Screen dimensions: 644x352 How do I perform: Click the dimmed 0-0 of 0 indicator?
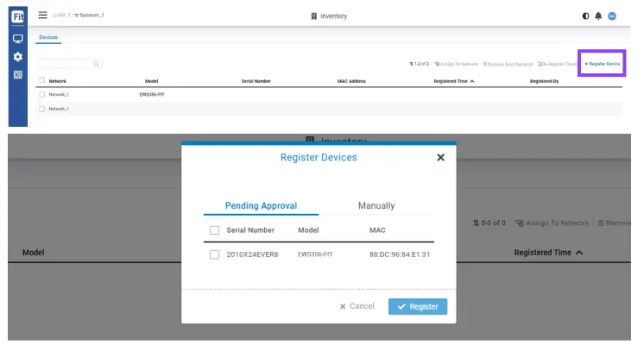point(489,223)
